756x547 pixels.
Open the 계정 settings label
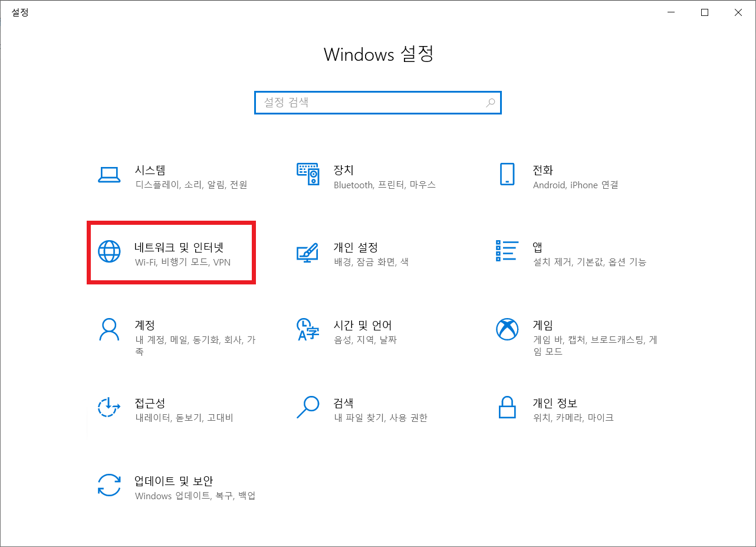(x=145, y=325)
